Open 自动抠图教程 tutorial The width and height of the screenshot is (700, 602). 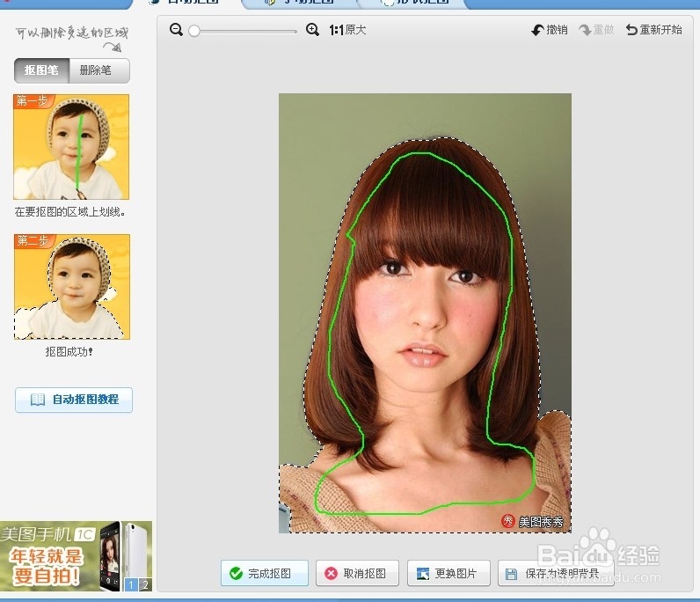(74, 400)
